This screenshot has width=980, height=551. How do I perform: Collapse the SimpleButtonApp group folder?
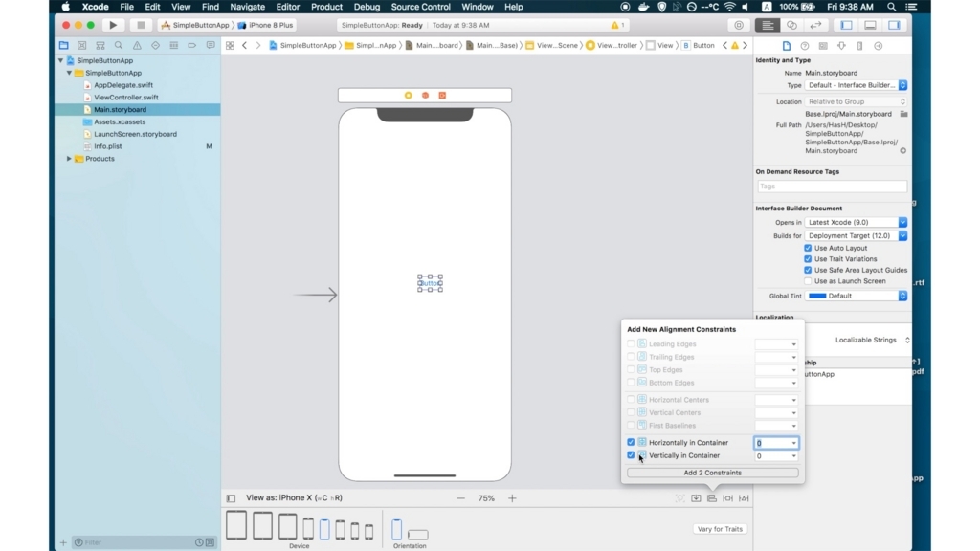[x=69, y=73]
